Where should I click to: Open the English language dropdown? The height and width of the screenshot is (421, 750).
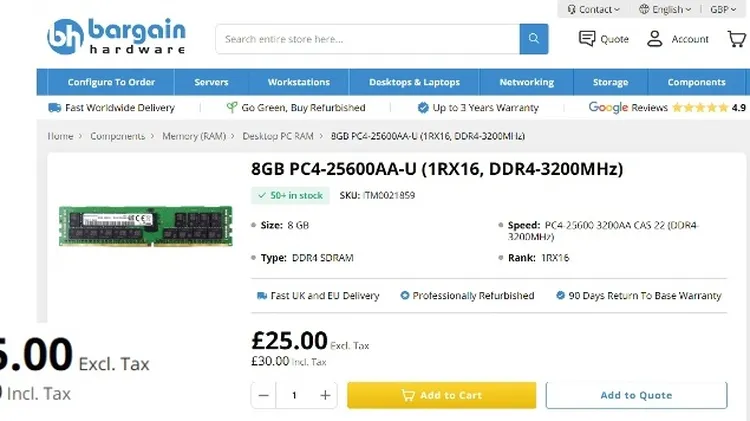[x=665, y=9]
